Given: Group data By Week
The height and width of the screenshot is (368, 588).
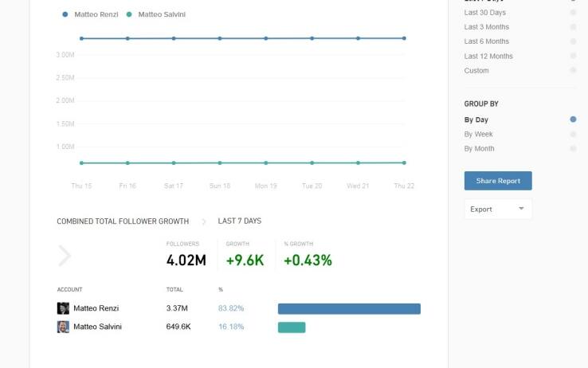Looking at the screenshot, I should coord(573,134).
